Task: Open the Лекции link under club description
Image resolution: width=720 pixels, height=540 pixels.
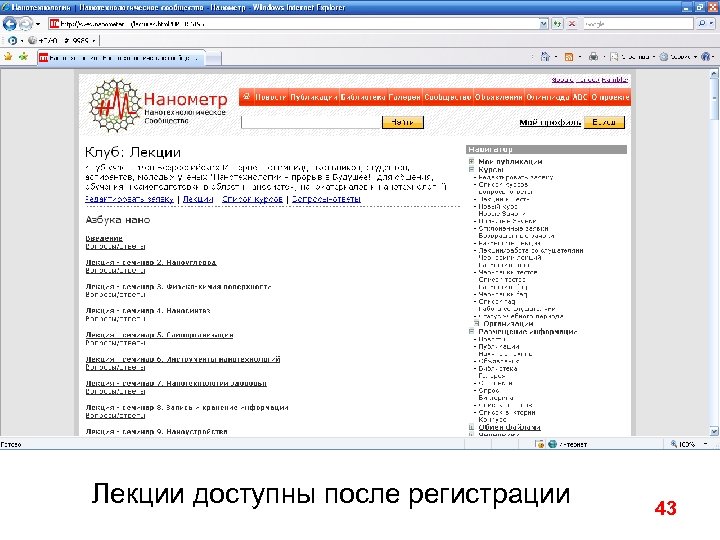Action: 198,199
